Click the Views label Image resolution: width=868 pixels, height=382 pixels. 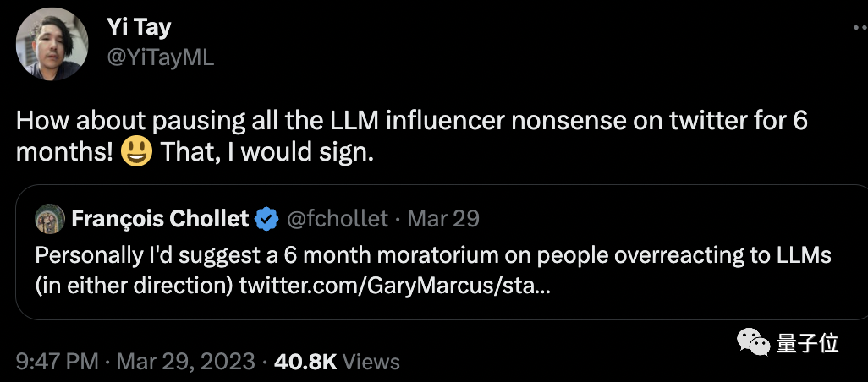[371, 362]
